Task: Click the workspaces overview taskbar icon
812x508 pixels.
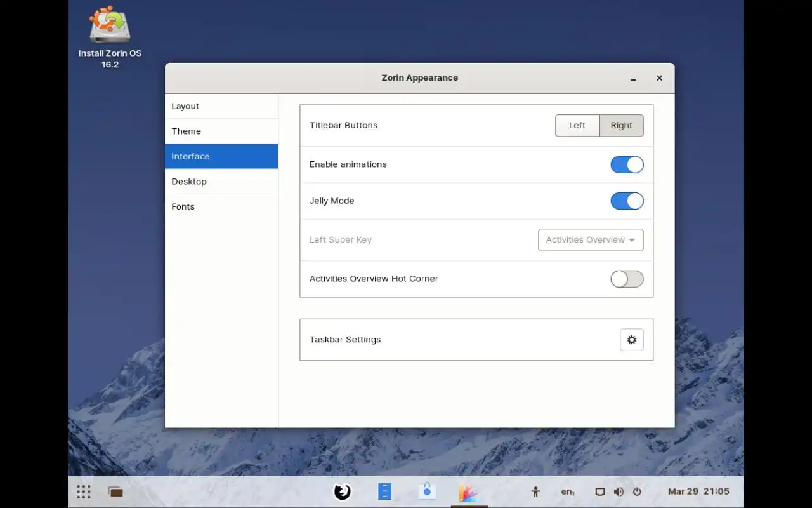Action: click(x=115, y=491)
